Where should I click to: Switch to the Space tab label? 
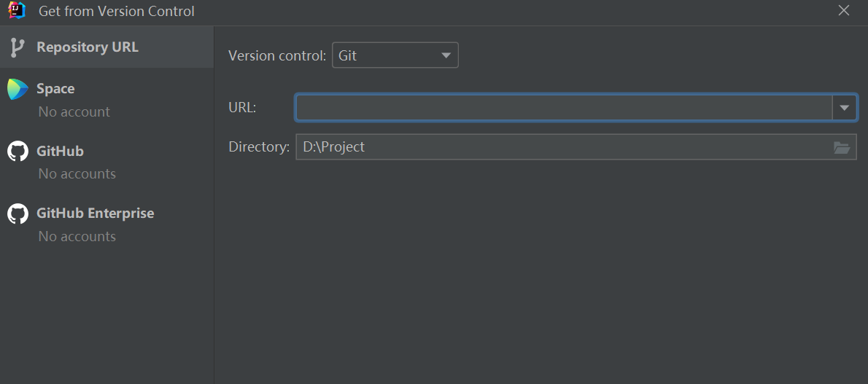click(x=55, y=89)
